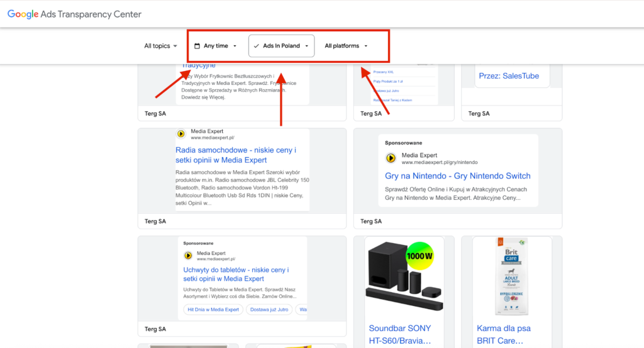Open the Radia samochodowe ad headline

(236, 155)
